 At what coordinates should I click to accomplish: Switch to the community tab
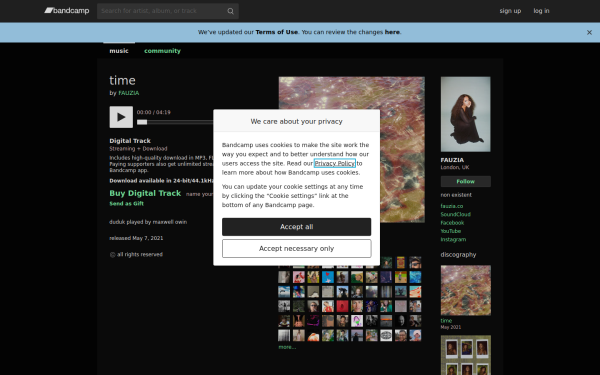pyautogui.click(x=162, y=51)
